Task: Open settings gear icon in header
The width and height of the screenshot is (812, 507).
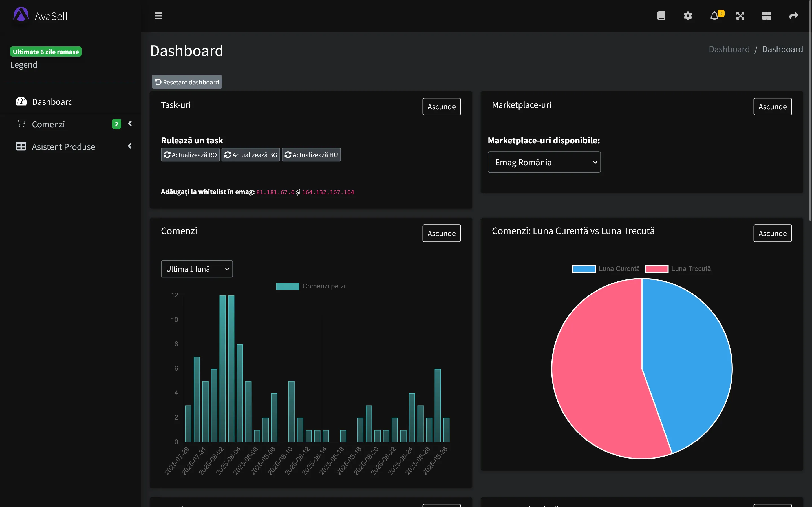Action: tap(687, 16)
